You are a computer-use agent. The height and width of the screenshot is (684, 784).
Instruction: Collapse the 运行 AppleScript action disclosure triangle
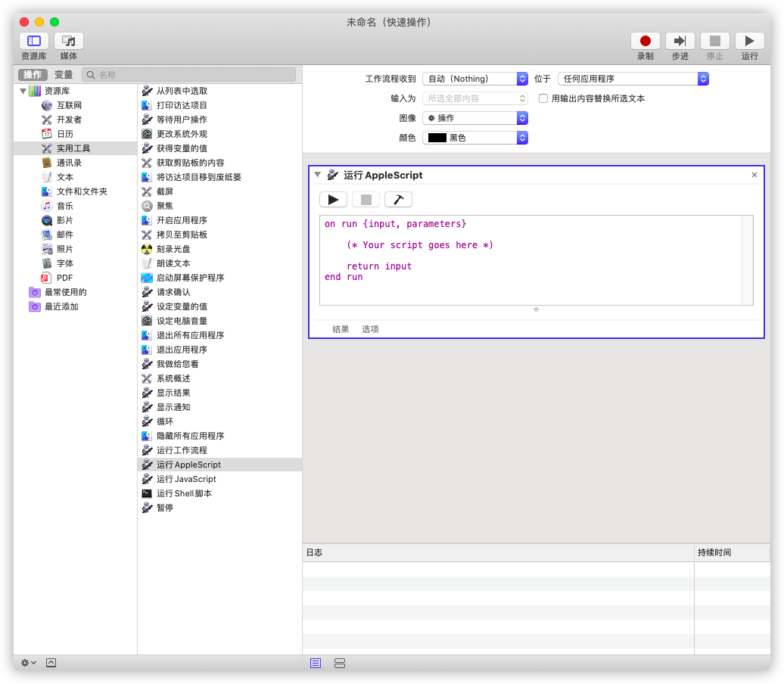[318, 175]
